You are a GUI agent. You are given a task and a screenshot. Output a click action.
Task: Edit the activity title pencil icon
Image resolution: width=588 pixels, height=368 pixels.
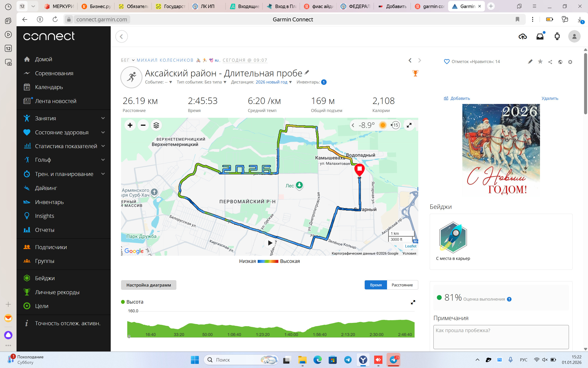(x=307, y=72)
